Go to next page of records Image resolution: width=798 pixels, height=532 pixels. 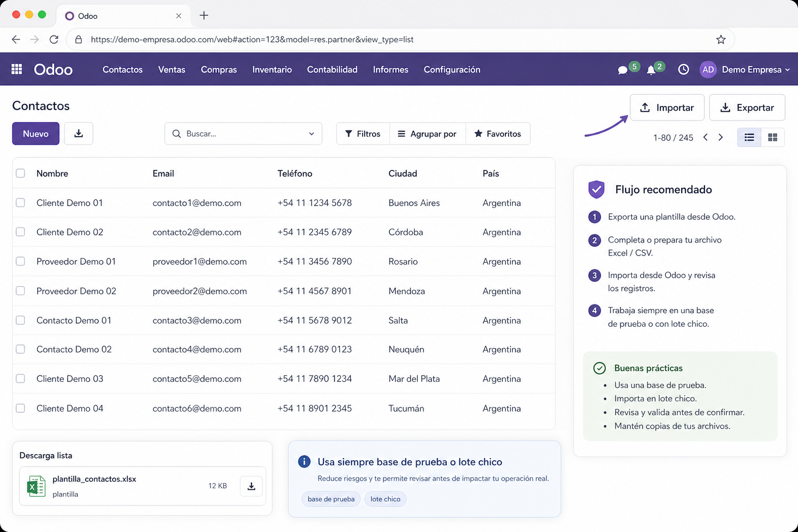[x=721, y=137]
